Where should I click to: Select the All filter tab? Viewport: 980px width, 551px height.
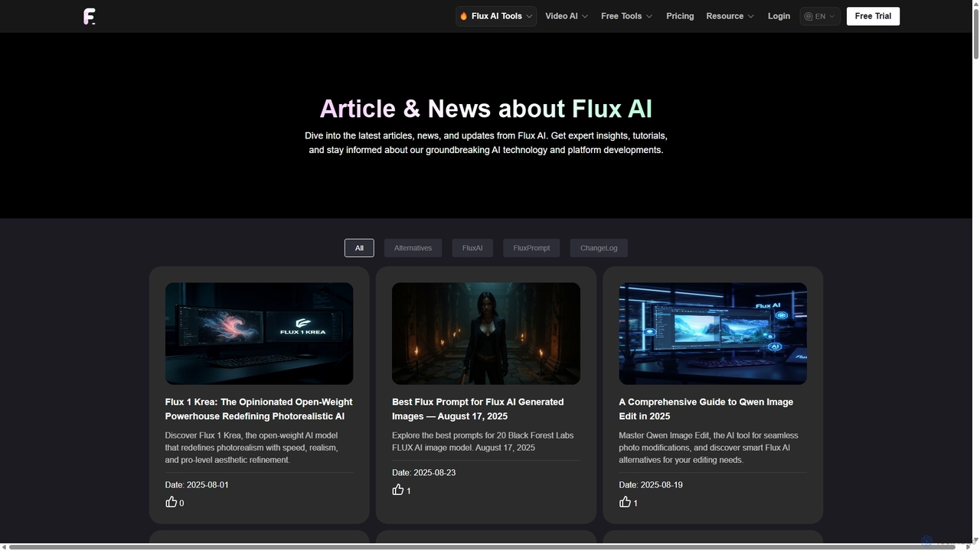(359, 248)
